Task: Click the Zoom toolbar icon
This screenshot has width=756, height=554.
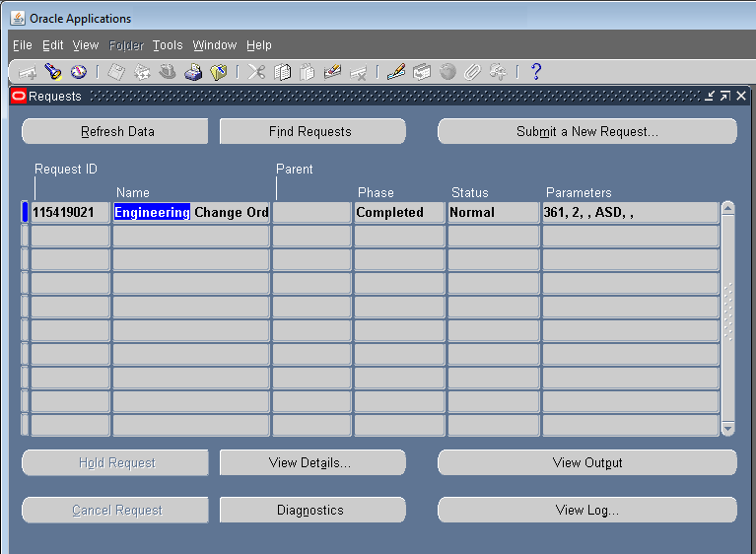Action: pyautogui.click(x=422, y=72)
